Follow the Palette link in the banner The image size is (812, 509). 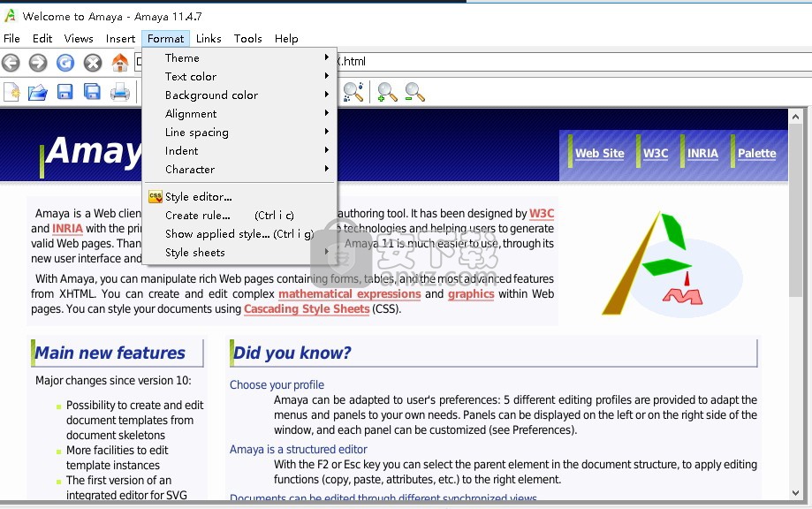click(x=756, y=153)
